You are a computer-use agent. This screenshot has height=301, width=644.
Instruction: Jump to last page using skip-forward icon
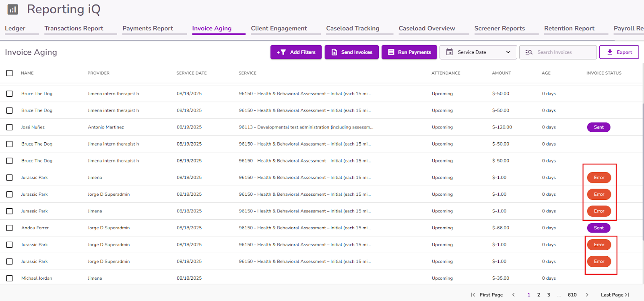coord(627,295)
